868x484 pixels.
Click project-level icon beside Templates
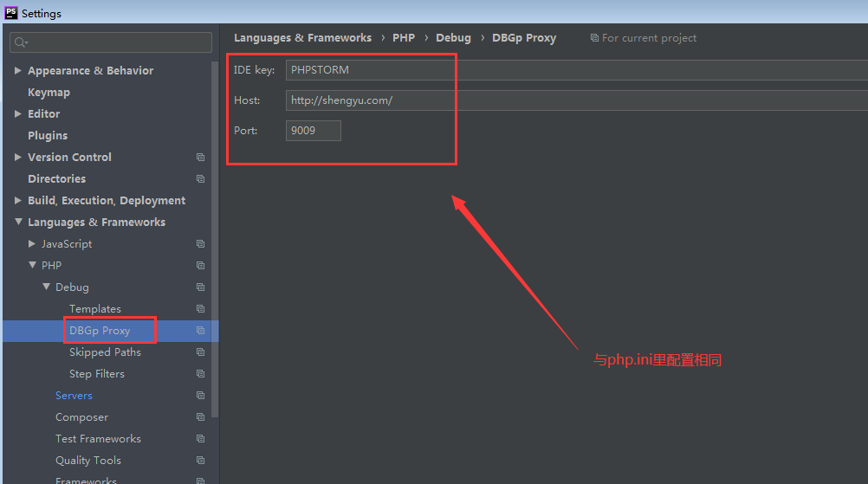click(x=200, y=309)
